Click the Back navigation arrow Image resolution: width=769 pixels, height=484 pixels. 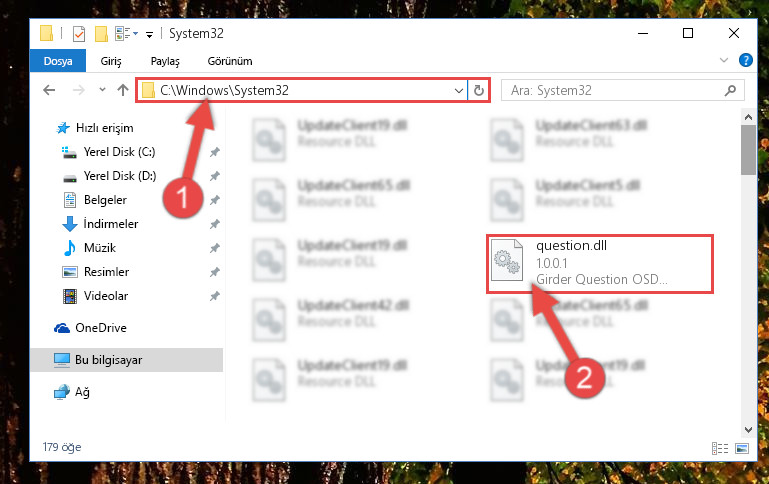(x=49, y=90)
